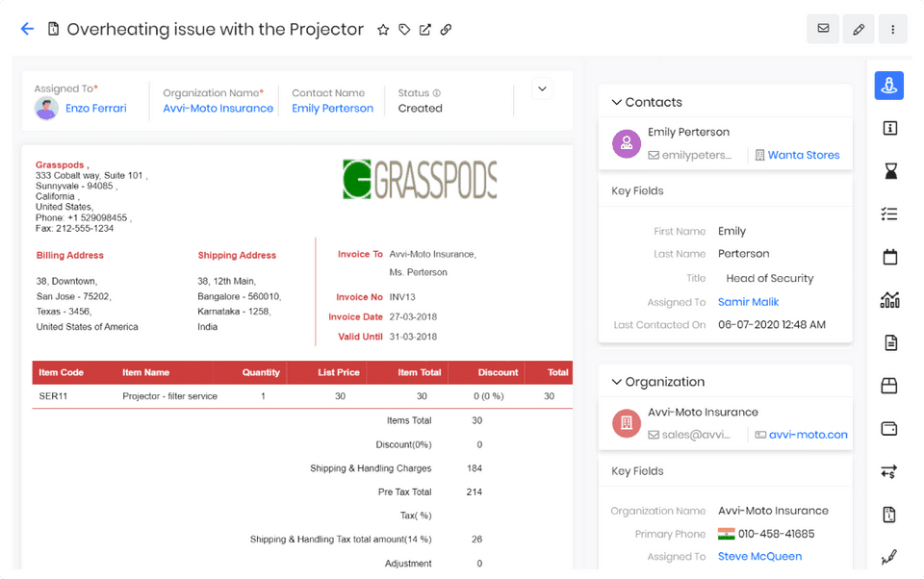Click Enzo Ferrari's profile picture
Image resolution: width=924 pixels, height=579 pixels.
click(x=46, y=109)
